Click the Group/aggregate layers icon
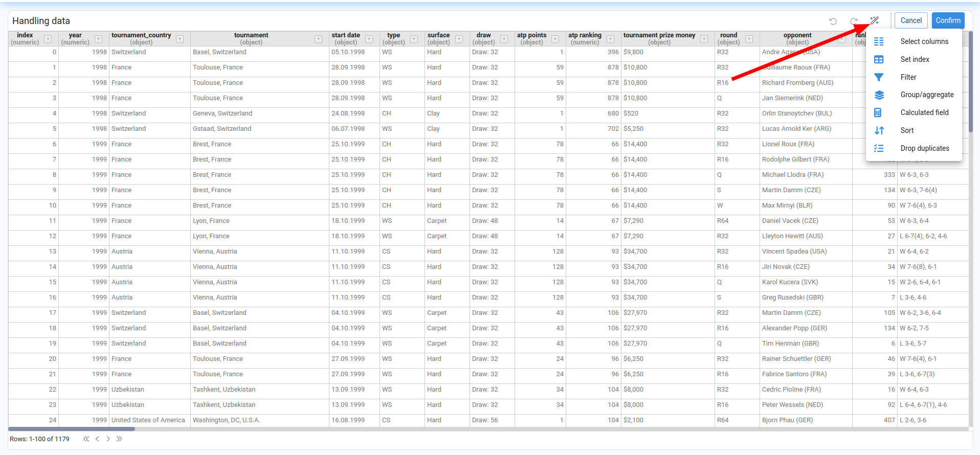 coord(879,95)
